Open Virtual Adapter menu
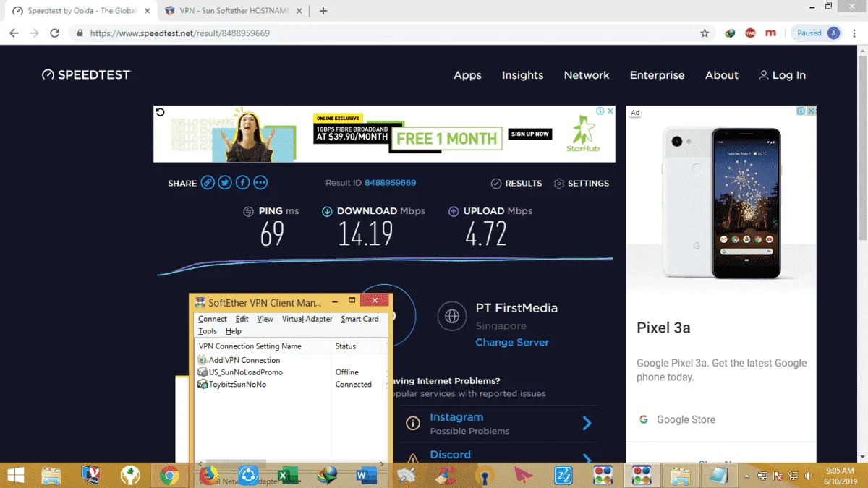 (x=307, y=319)
